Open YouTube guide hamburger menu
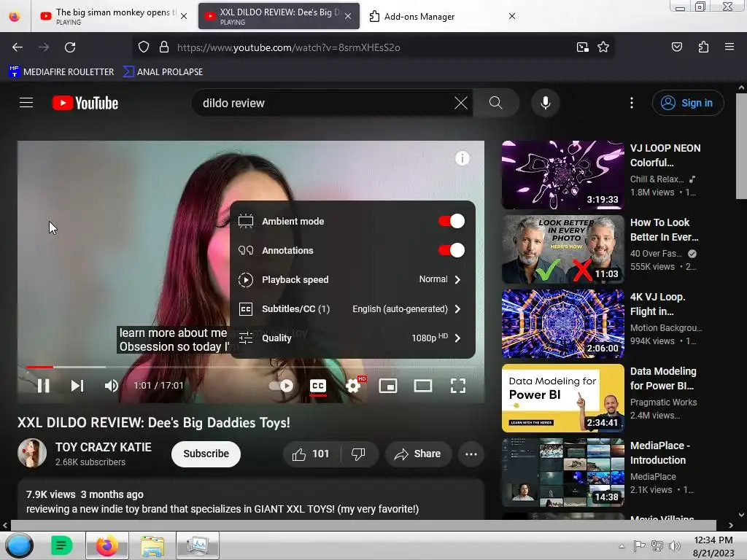This screenshot has height=560, width=747. [x=26, y=103]
